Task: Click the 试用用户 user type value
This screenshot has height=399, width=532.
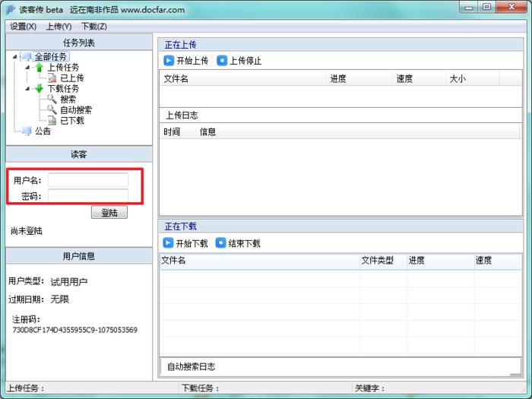Action: 69,282
